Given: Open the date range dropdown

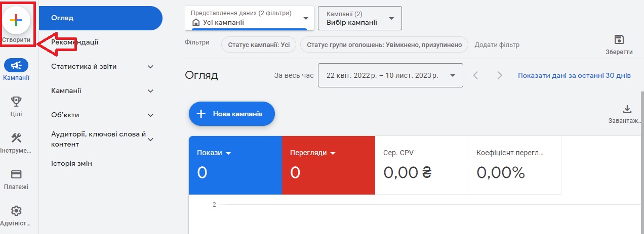Looking at the screenshot, I should tap(390, 75).
